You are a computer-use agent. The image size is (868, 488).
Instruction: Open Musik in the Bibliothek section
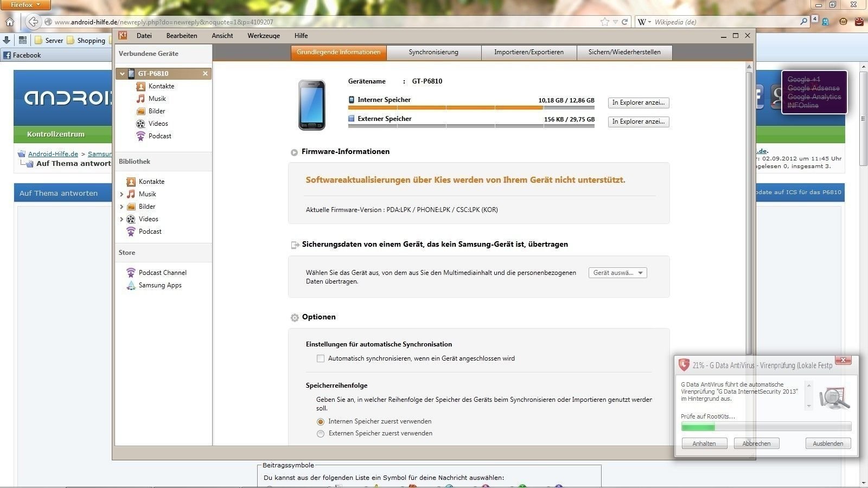(147, 194)
